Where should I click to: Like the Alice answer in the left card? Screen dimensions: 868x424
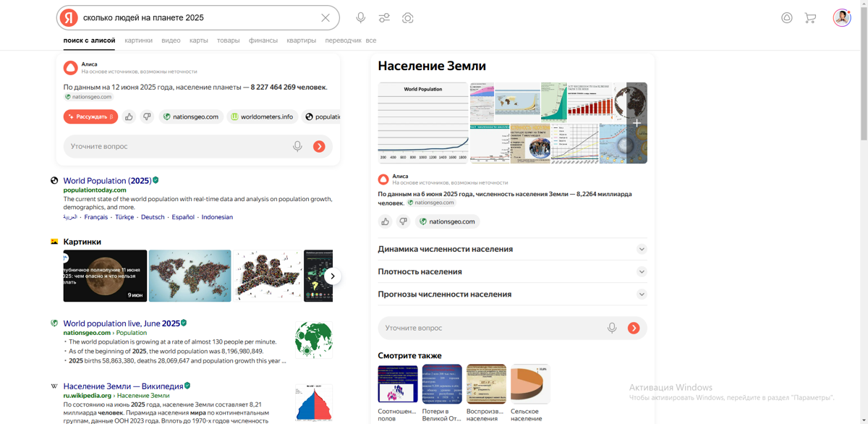pos(129,116)
